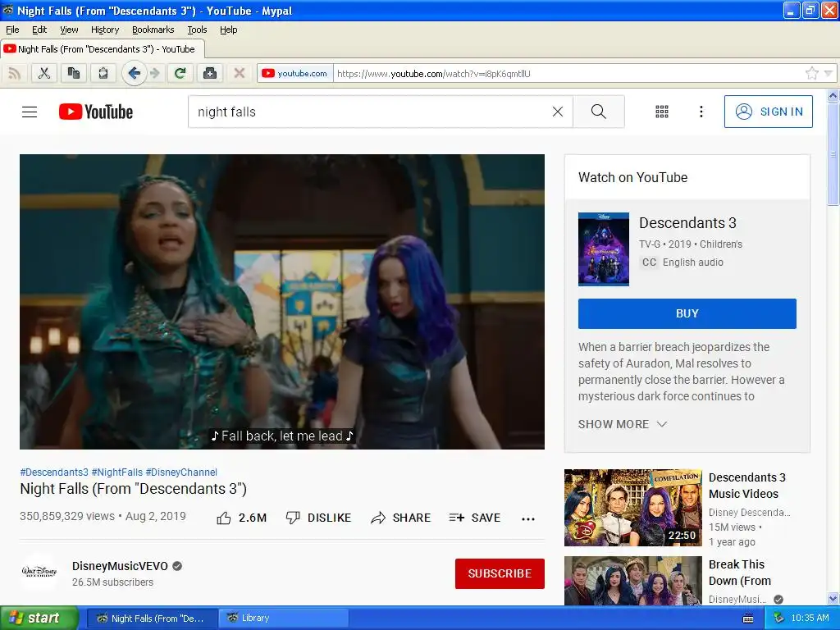Open the URL history dropdown arrow
The width and height of the screenshot is (840, 630).
point(829,73)
